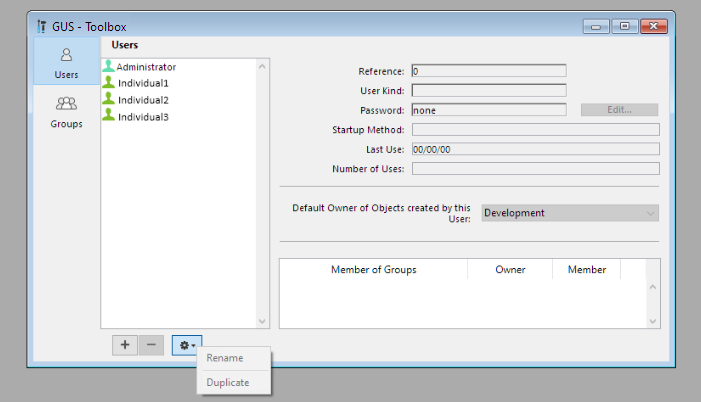Image resolution: width=701 pixels, height=402 pixels.
Task: Click the Password field showing none
Action: coord(489,110)
